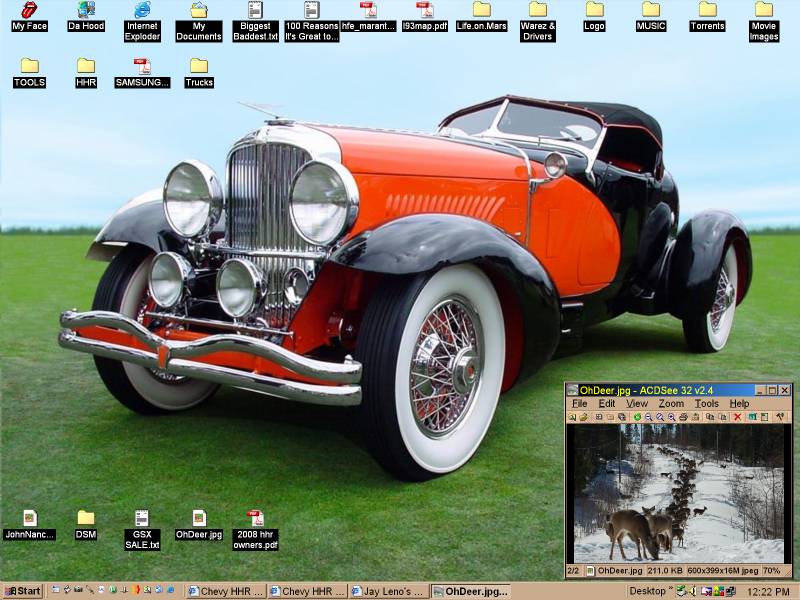This screenshot has width=800, height=600.
Task: Switch to Jay Leno's taskbar window
Action: pyautogui.click(x=389, y=591)
